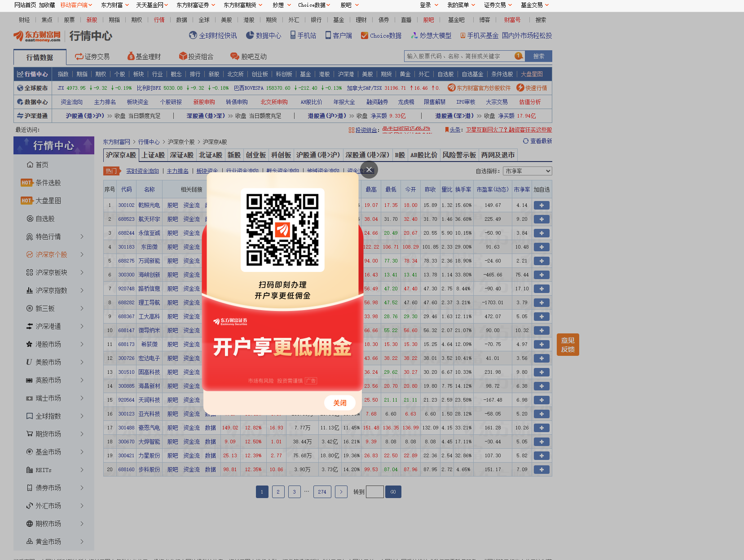Click the 手机站 phone icon
Image resolution: width=744 pixels, height=560 pixels.
tap(293, 35)
